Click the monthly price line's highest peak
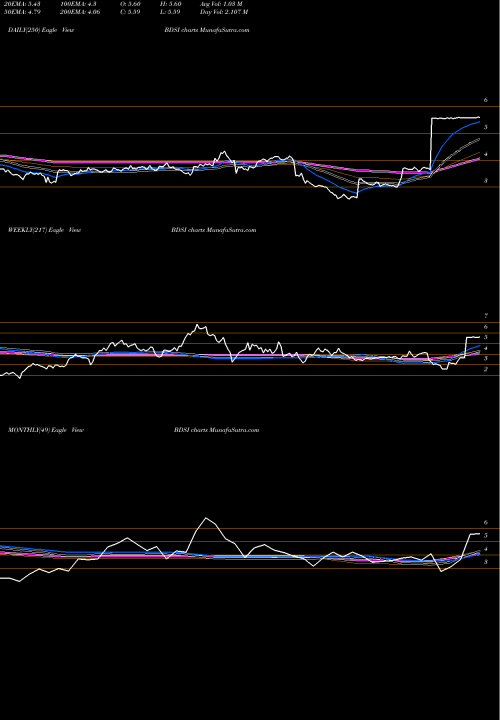This screenshot has width=500, height=720. pos(206,518)
